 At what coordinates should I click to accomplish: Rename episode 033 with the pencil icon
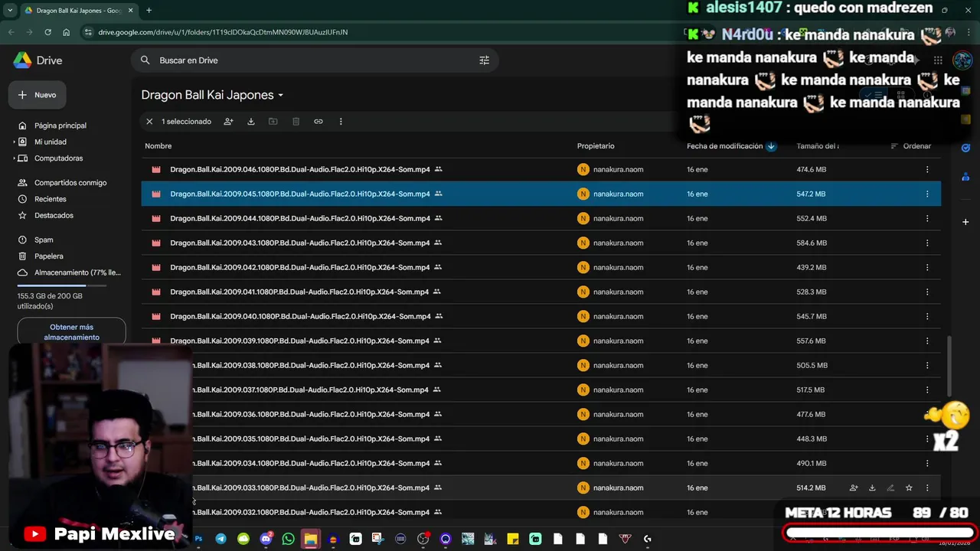[890, 487]
